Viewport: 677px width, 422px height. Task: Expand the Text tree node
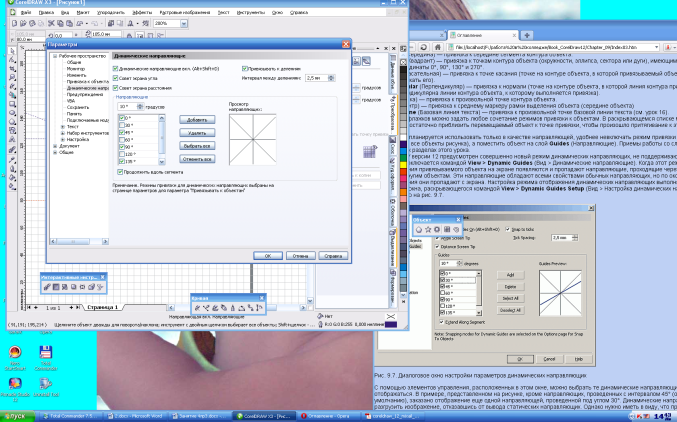point(63,127)
